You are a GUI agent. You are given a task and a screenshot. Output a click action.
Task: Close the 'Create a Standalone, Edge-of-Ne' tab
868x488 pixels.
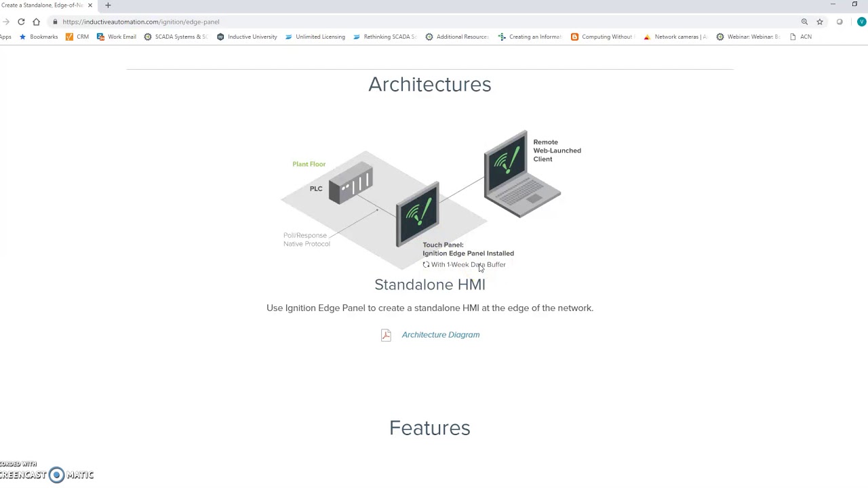coord(90,5)
